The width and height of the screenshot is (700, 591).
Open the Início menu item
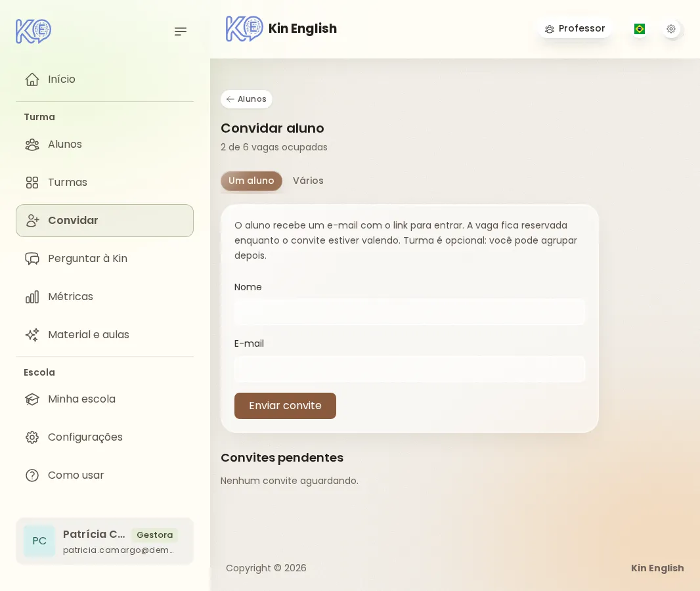pos(105,79)
